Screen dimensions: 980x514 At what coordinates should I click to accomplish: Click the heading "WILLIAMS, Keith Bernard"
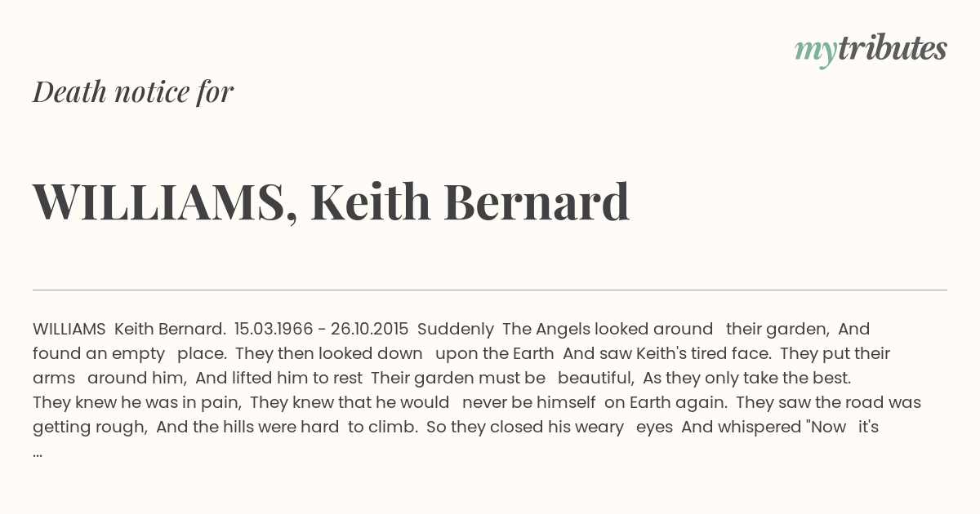[331, 202]
